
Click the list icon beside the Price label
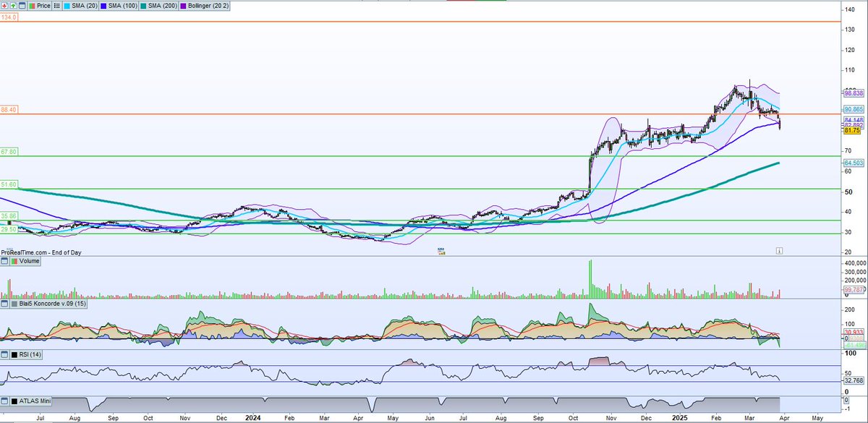(x=57, y=6)
